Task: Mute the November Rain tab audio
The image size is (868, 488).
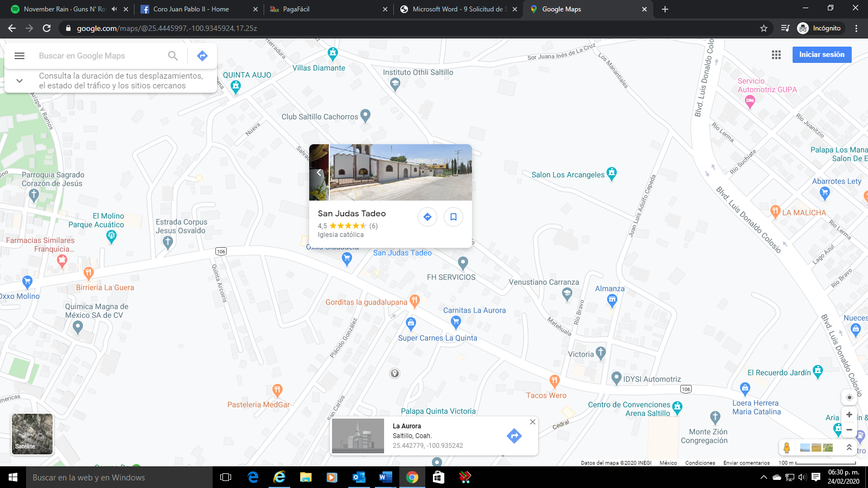Action: click(x=114, y=9)
